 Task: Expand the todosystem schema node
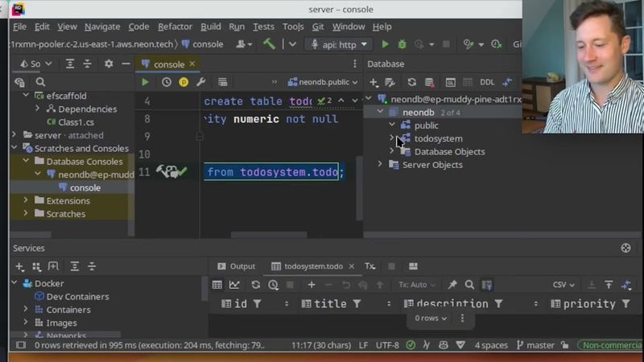click(x=392, y=138)
